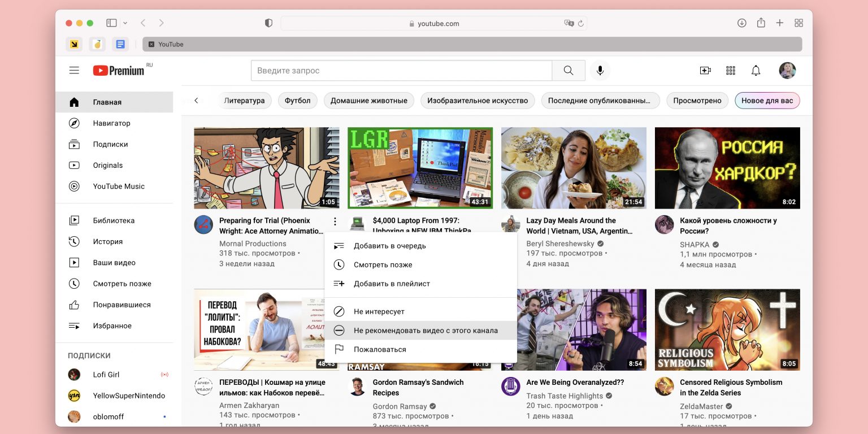Select the 'Футбол' category chip
This screenshot has height=434, width=868.
297,101
